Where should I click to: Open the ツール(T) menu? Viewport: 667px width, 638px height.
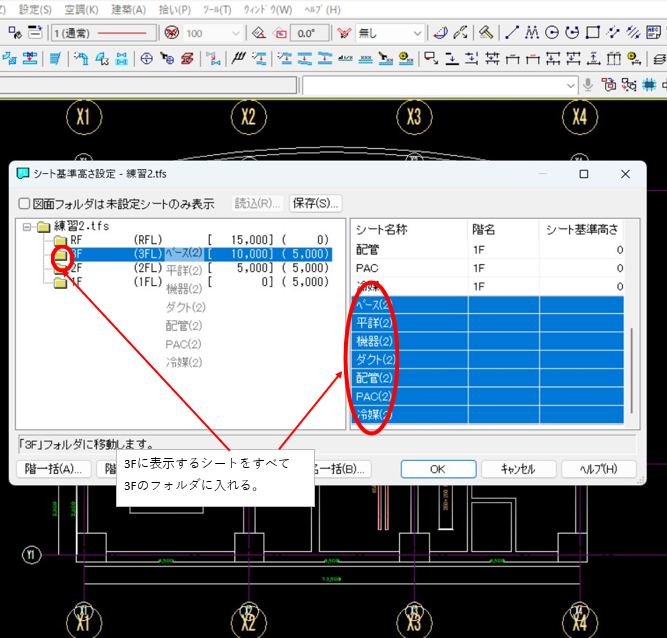[217, 9]
